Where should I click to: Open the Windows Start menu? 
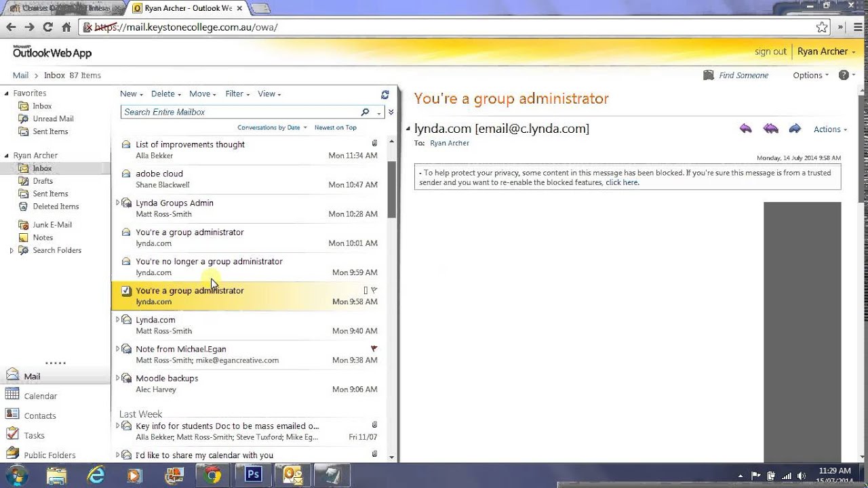coord(16,475)
